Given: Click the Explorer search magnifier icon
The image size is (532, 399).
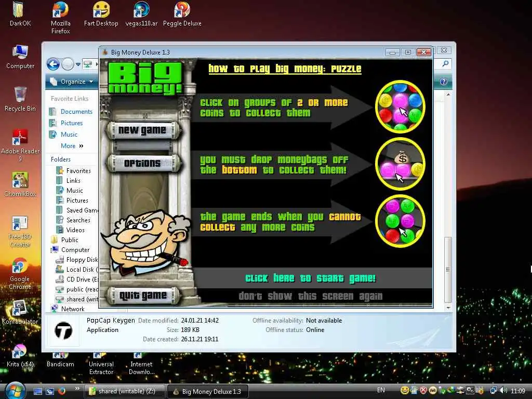Looking at the screenshot, I should [445, 63].
